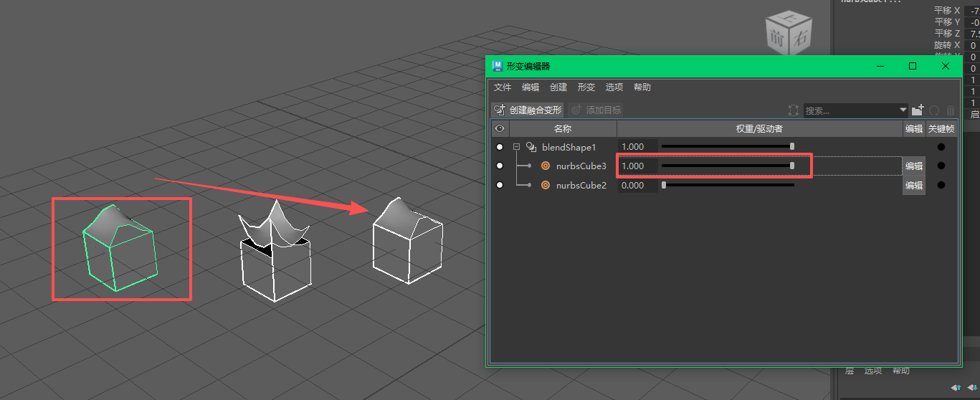
Task: Click move layer up arrow icon
Action: click(956, 387)
